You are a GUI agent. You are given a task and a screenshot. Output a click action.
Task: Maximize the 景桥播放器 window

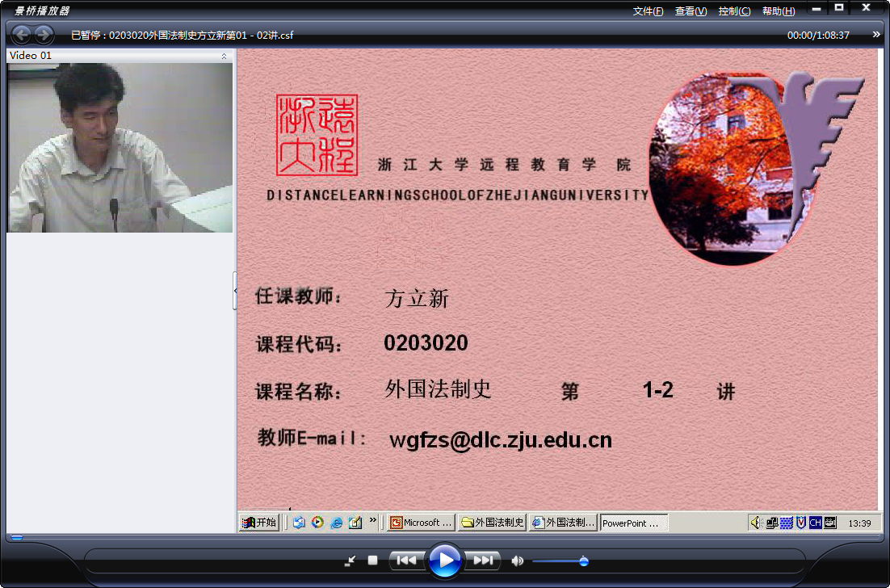[839, 8]
